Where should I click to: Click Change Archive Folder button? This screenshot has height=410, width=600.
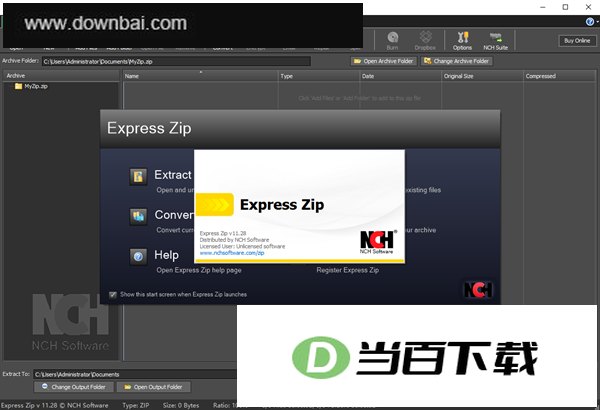pos(457,61)
